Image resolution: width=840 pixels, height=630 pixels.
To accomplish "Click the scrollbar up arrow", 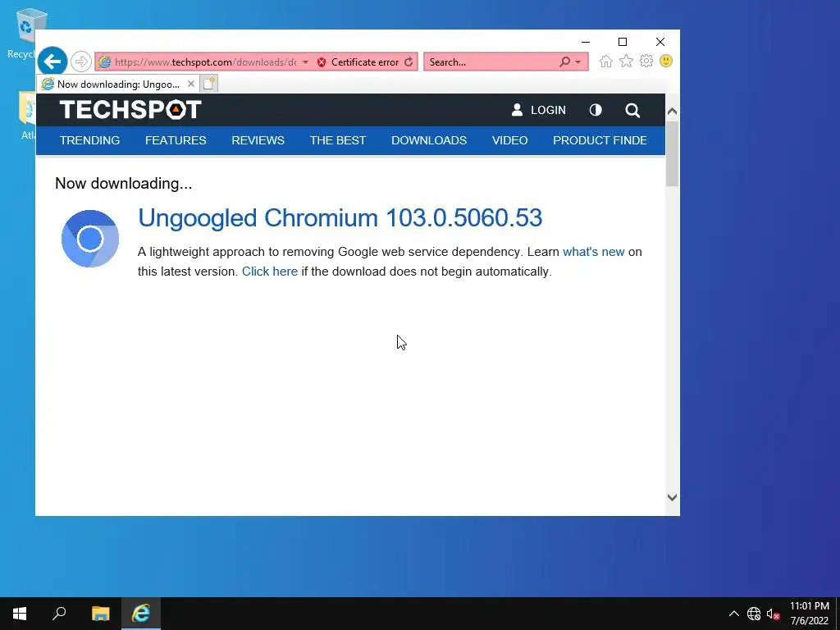I will coord(673,112).
